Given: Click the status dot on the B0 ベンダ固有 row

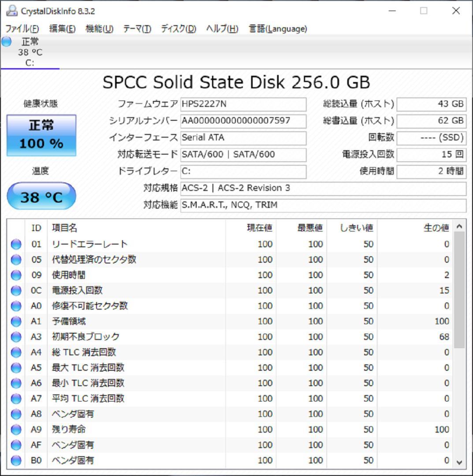Looking at the screenshot, I should click(15, 460).
